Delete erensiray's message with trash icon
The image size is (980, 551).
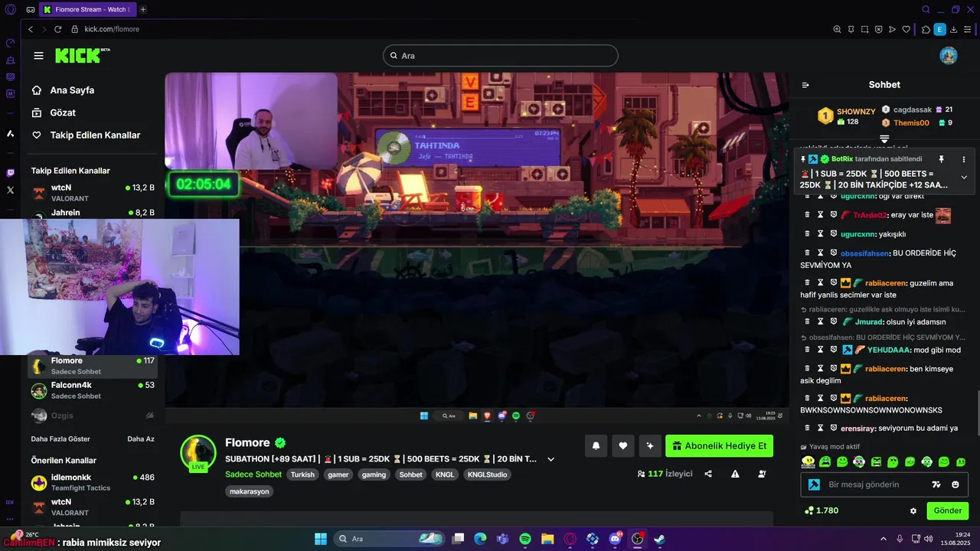[x=807, y=428]
